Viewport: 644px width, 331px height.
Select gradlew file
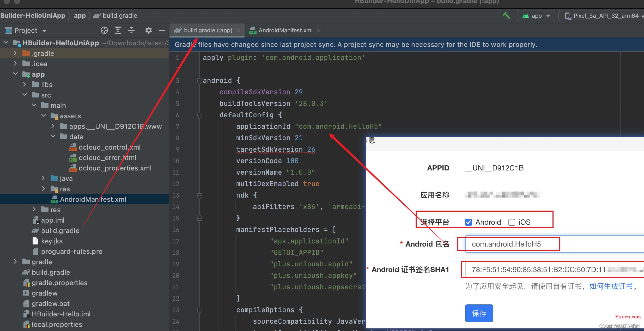(40, 293)
